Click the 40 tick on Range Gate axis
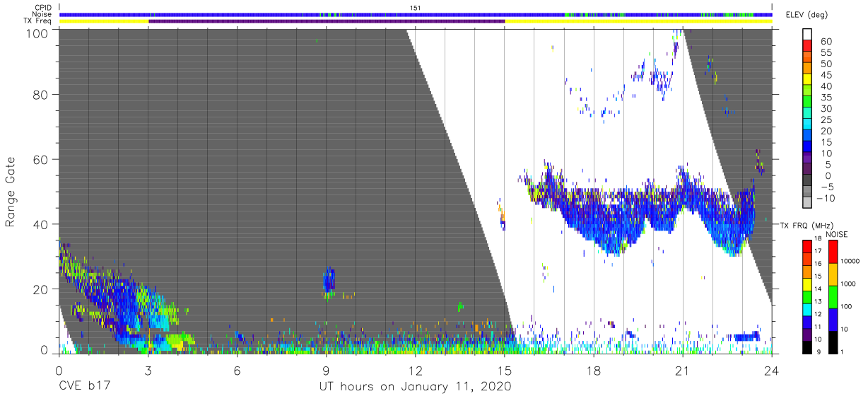 point(42,224)
